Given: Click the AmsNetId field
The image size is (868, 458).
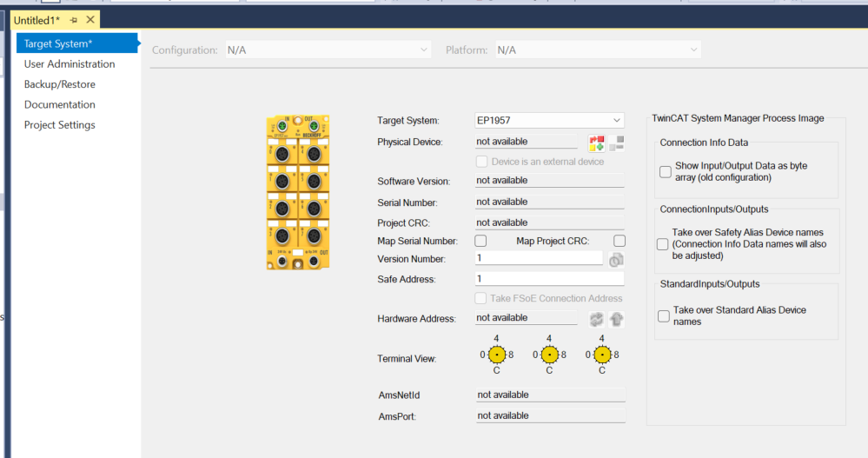Looking at the screenshot, I should pos(550,395).
